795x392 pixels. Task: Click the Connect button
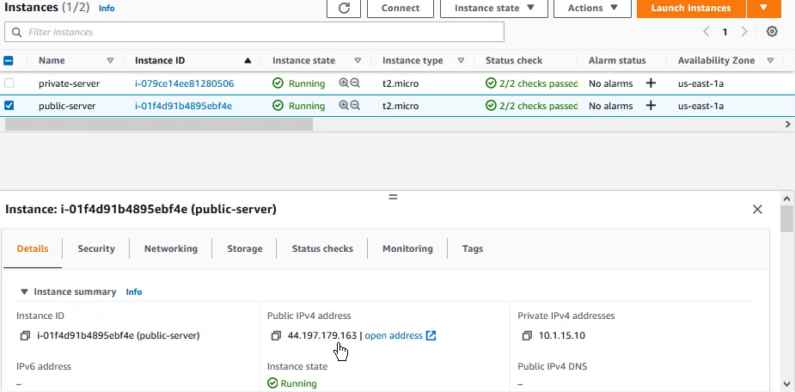point(401,8)
